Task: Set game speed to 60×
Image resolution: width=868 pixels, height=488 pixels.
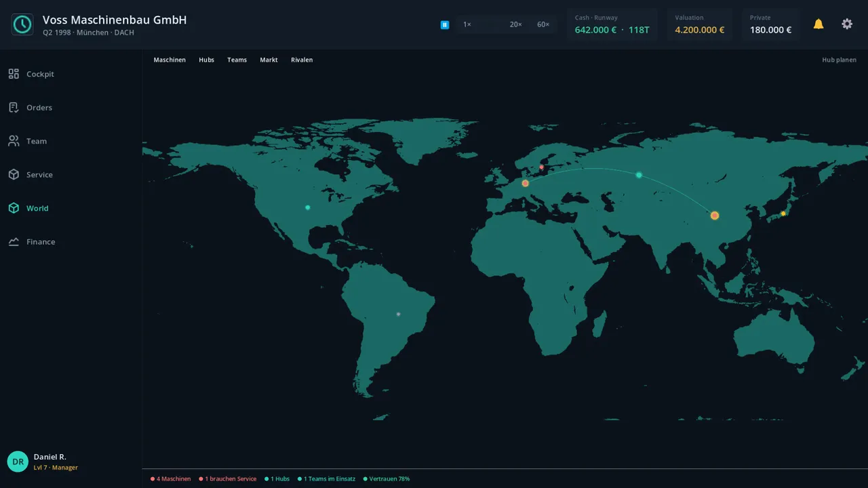Action: point(543,24)
